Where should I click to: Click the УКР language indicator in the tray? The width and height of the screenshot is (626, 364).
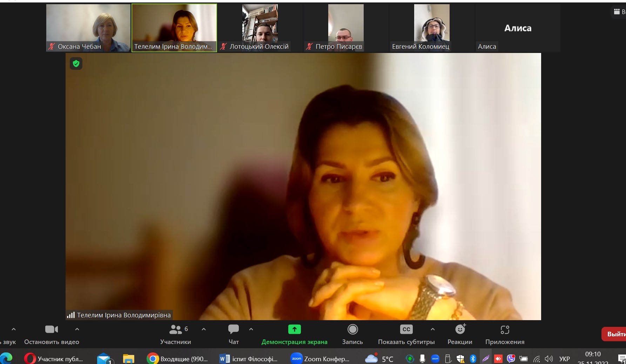pos(564,359)
